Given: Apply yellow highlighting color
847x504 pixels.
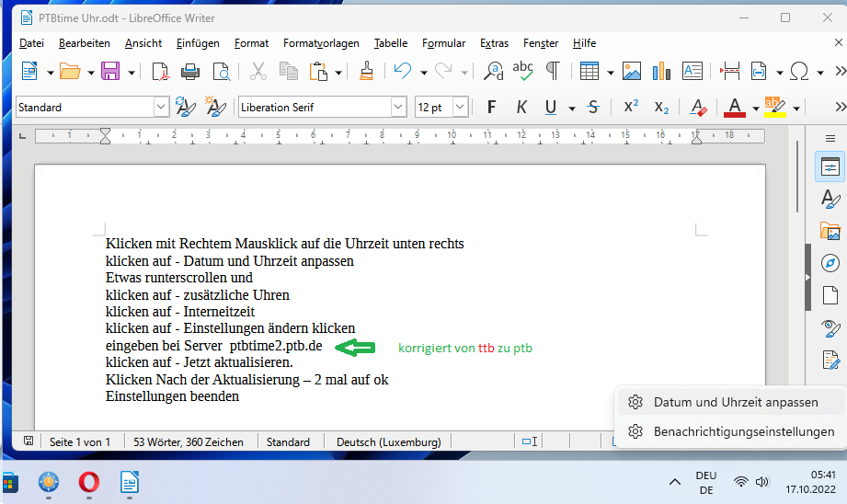Looking at the screenshot, I should [774, 107].
